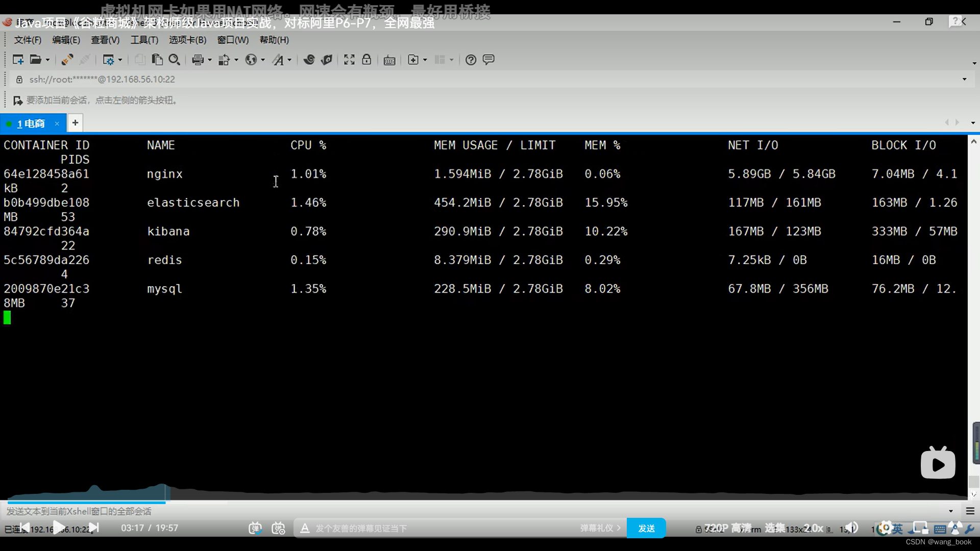Screen dimensions: 980x551
Task: Click the compose bar hamburger menu icon
Action: (x=970, y=511)
